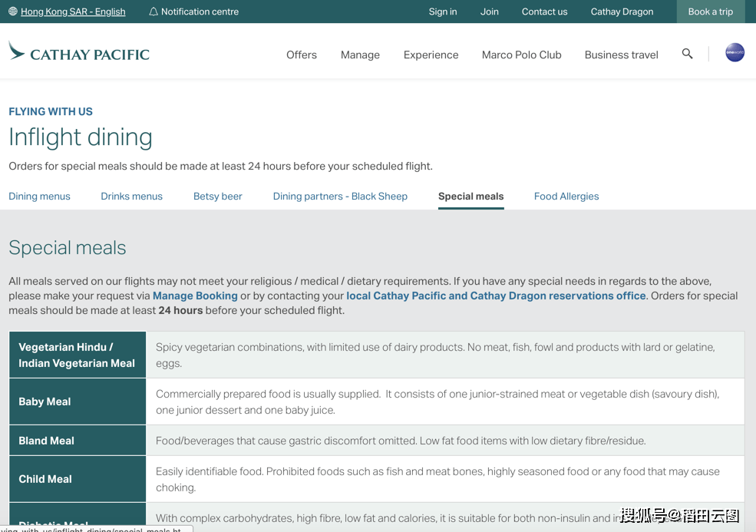
Task: Click the Cathay Dragon link
Action: [x=622, y=12]
